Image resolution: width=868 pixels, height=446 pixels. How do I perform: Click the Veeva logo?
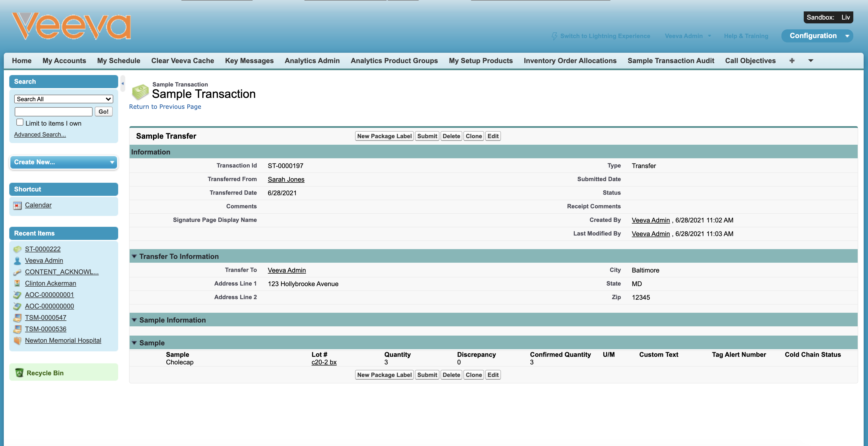pyautogui.click(x=71, y=26)
